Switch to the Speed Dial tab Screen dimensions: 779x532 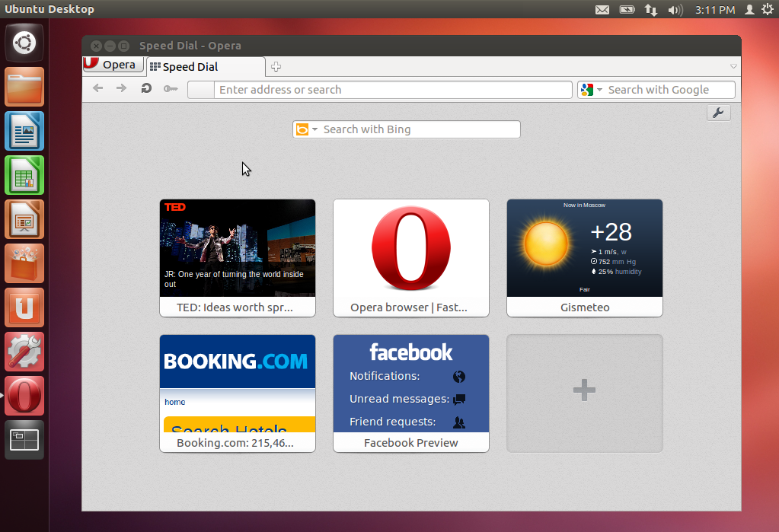pyautogui.click(x=200, y=66)
